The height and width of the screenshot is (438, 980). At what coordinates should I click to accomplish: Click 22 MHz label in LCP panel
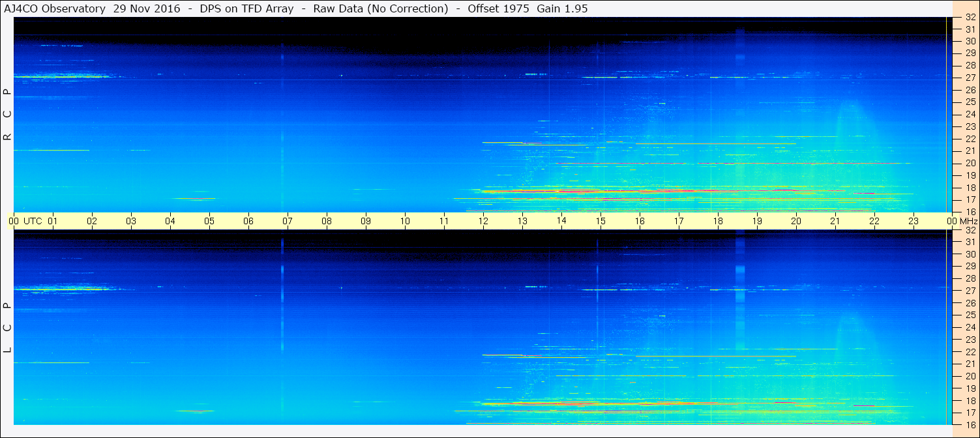970,352
